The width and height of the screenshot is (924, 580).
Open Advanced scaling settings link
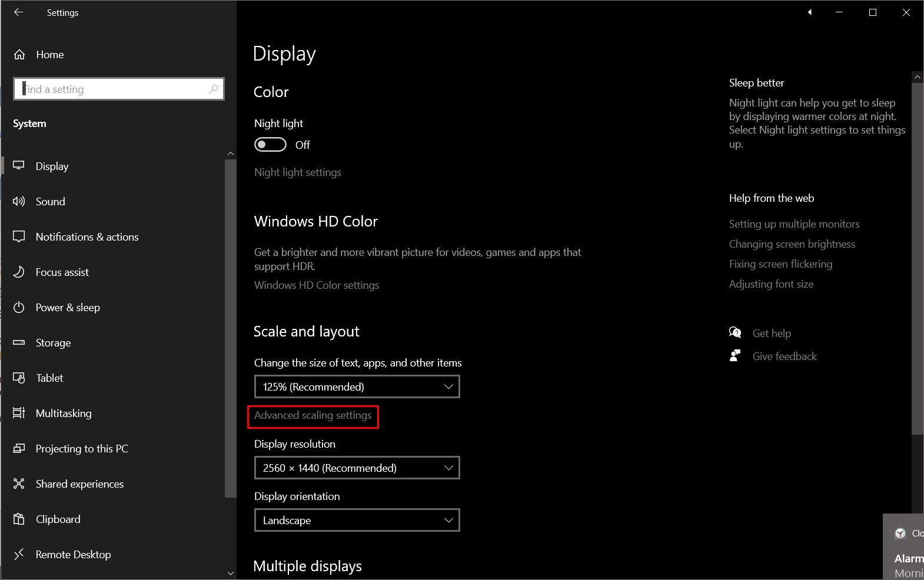[313, 415]
